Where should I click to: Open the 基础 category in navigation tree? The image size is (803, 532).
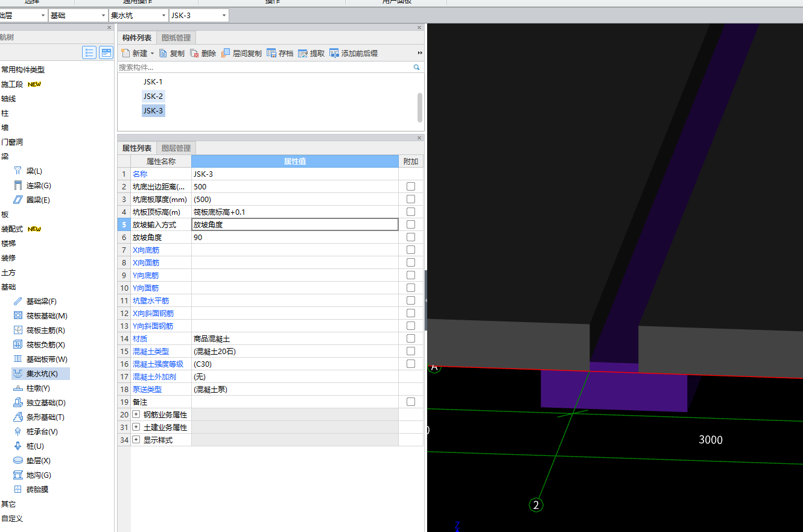click(8, 287)
